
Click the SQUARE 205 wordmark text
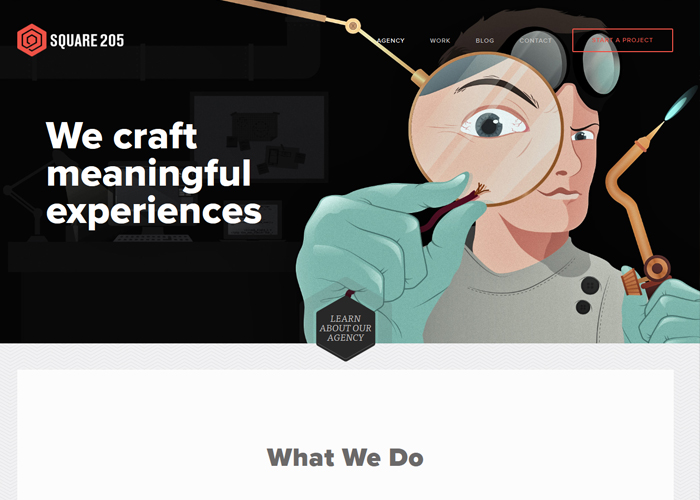point(87,41)
